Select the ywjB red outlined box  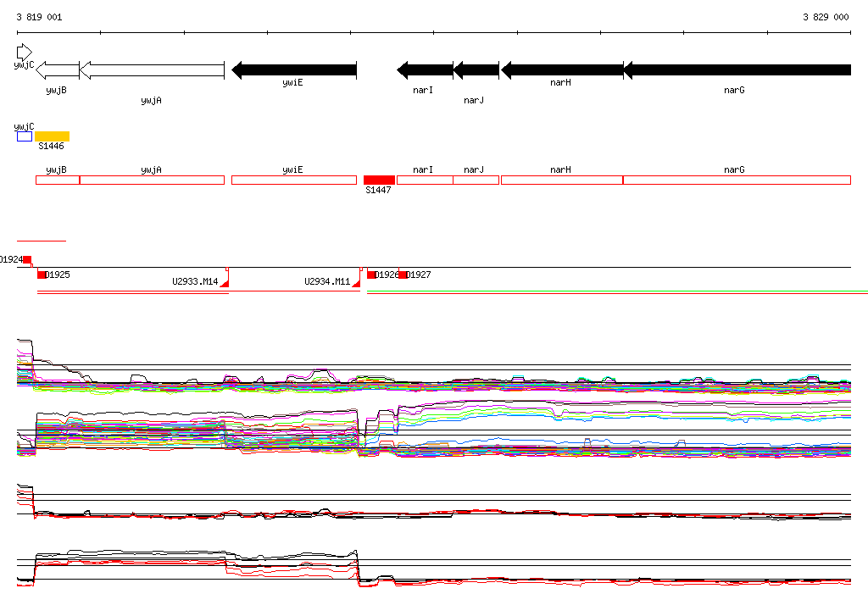coord(58,180)
